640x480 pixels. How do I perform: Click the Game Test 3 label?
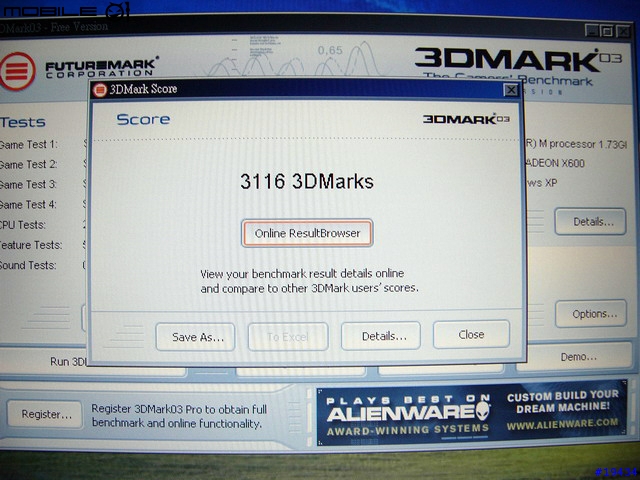coord(29,184)
